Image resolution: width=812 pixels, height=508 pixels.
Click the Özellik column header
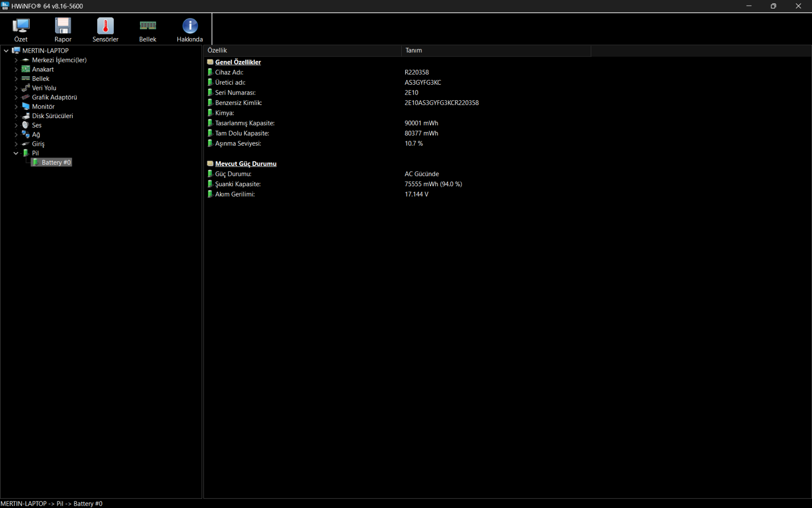(x=303, y=50)
